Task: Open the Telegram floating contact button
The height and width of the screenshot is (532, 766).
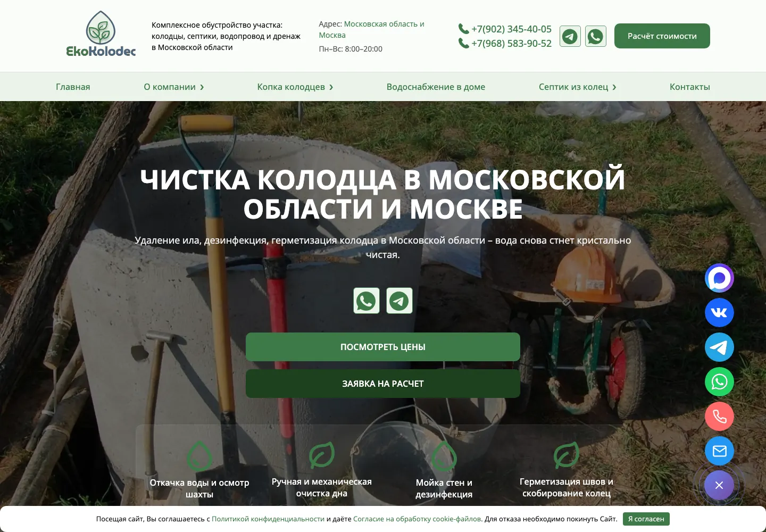Action: tap(719, 347)
